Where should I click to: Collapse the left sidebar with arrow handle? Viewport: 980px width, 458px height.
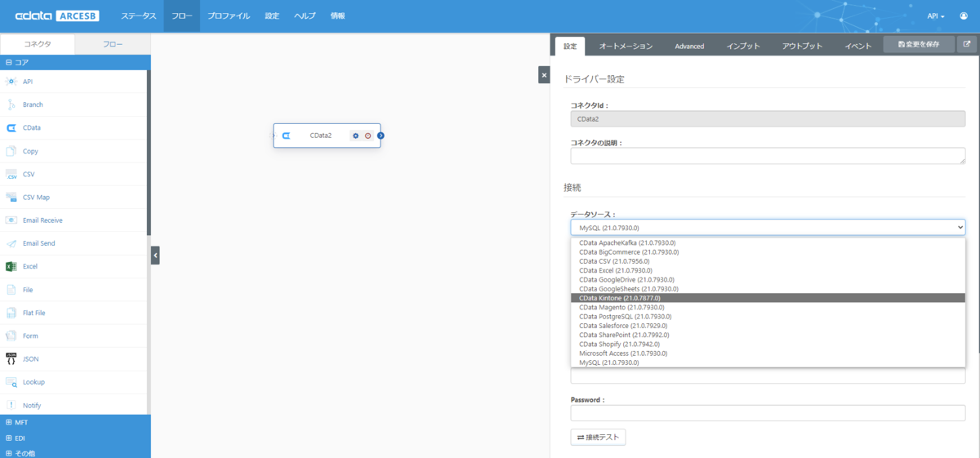pyautogui.click(x=155, y=256)
